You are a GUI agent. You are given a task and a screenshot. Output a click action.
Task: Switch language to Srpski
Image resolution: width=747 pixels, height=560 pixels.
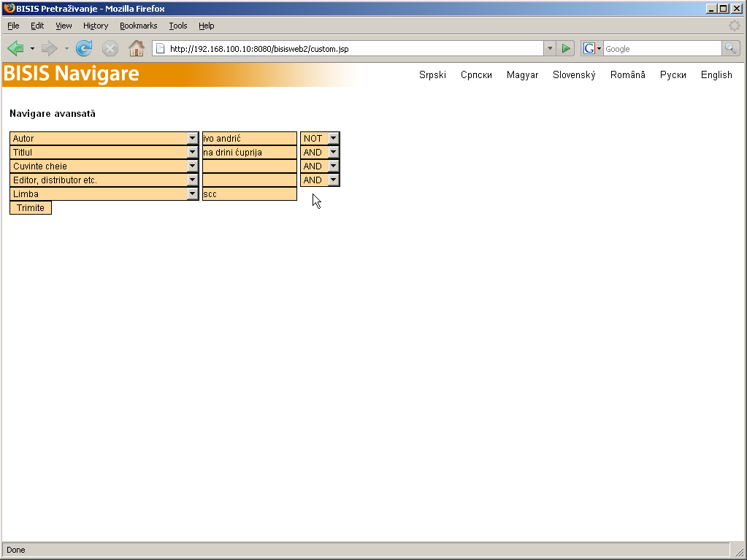432,74
